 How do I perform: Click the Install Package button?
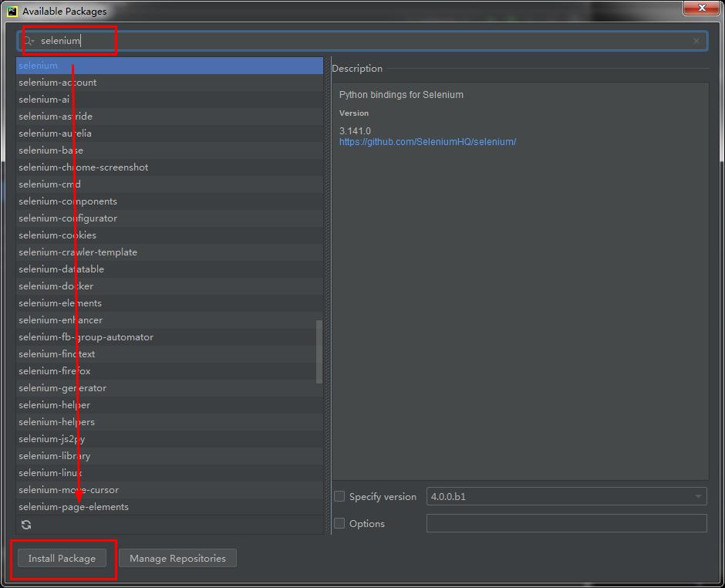(x=62, y=559)
